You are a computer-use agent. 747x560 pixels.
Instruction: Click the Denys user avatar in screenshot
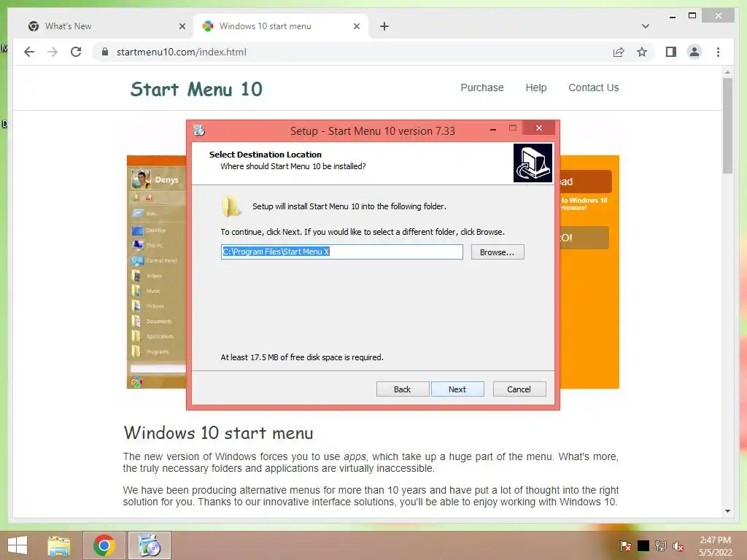pos(141,179)
